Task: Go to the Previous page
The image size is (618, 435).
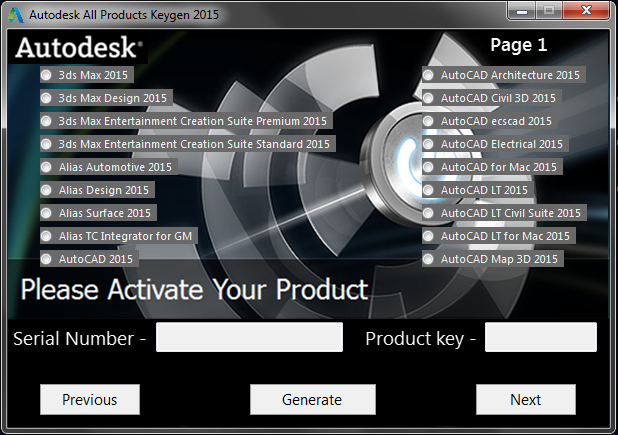Action: point(90,400)
